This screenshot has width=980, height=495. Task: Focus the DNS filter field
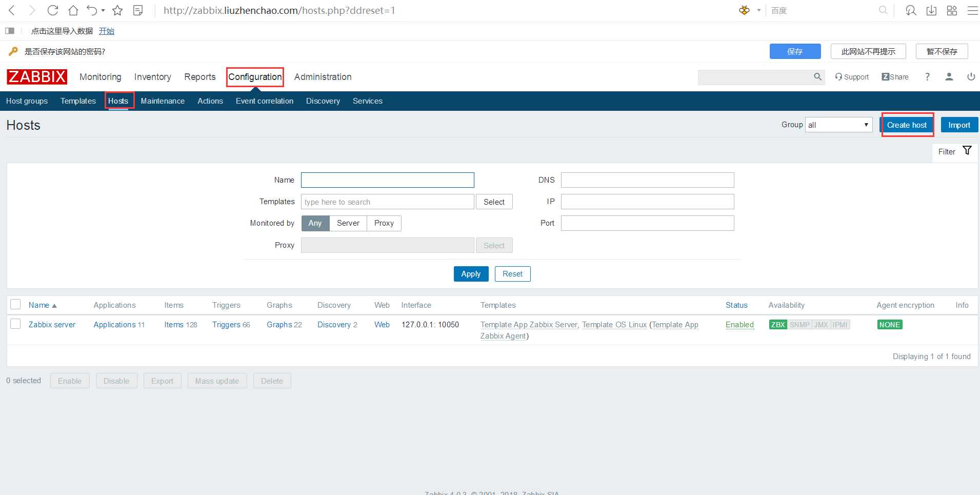point(648,180)
